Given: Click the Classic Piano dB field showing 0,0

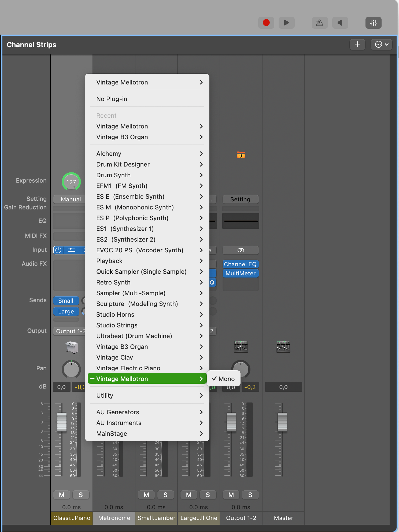Looking at the screenshot, I should click(62, 387).
